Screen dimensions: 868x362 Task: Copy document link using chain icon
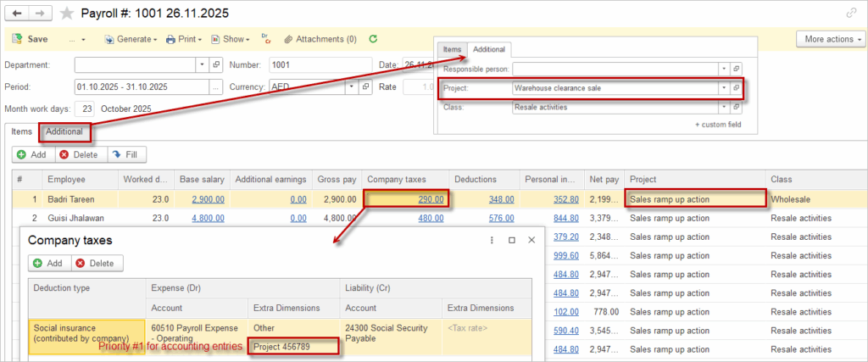click(x=851, y=14)
